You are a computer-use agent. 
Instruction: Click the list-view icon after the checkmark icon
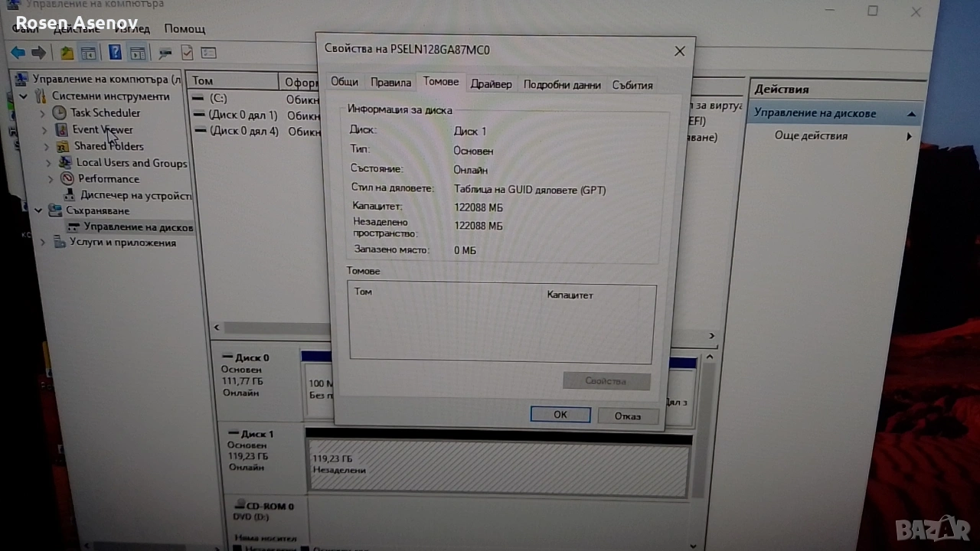pos(208,53)
